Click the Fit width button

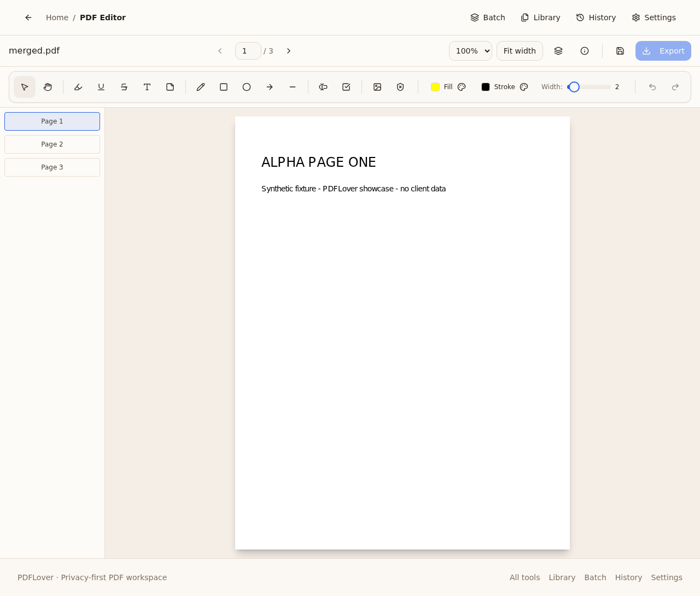click(x=520, y=51)
